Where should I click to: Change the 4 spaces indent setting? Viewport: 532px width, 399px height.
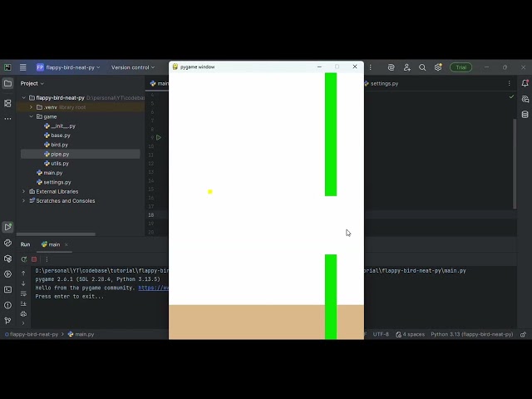click(x=410, y=334)
